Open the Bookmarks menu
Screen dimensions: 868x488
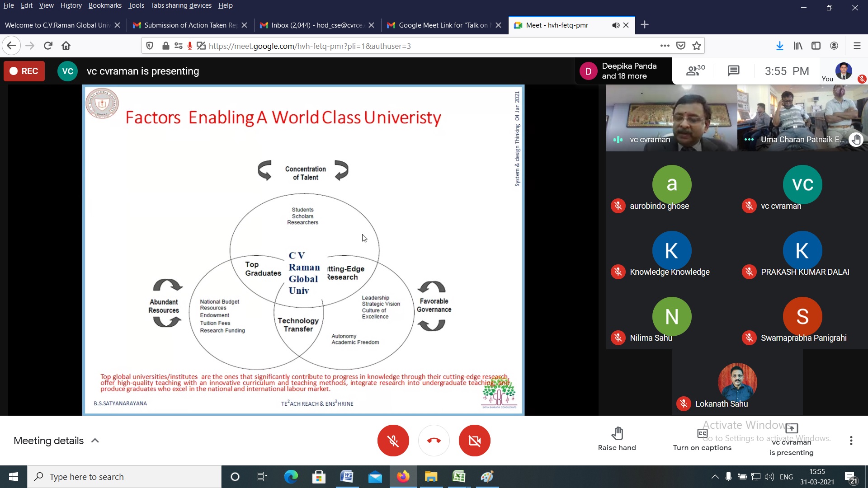tap(104, 5)
